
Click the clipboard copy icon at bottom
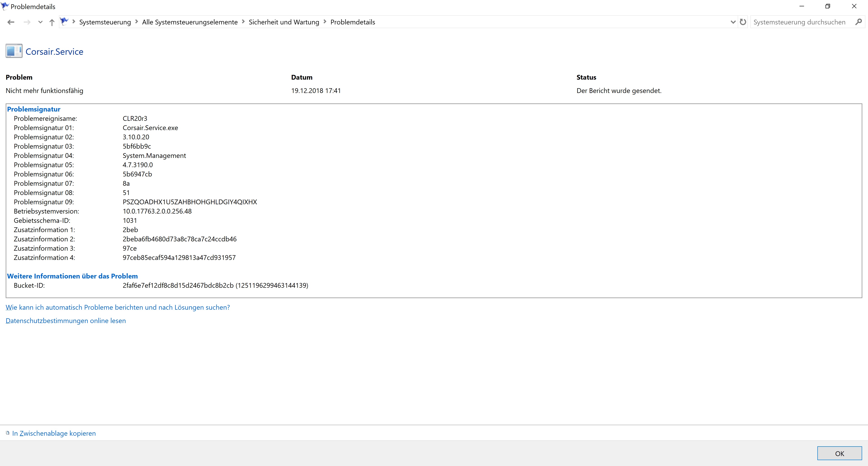click(7, 433)
